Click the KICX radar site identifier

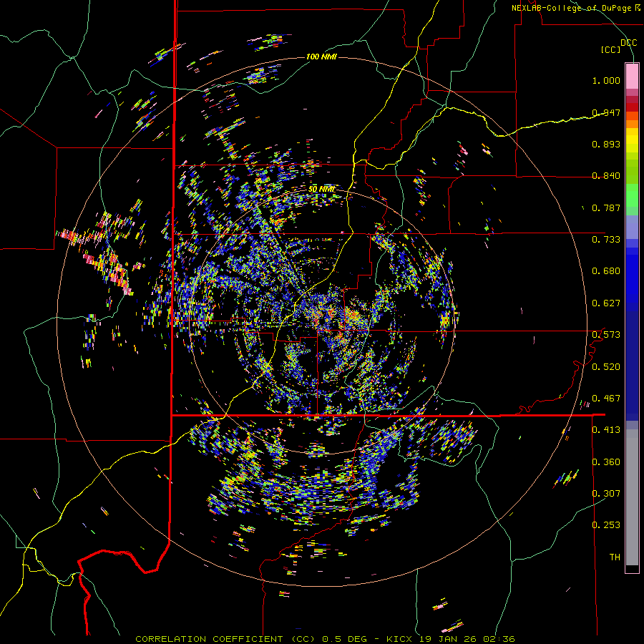(x=399, y=639)
